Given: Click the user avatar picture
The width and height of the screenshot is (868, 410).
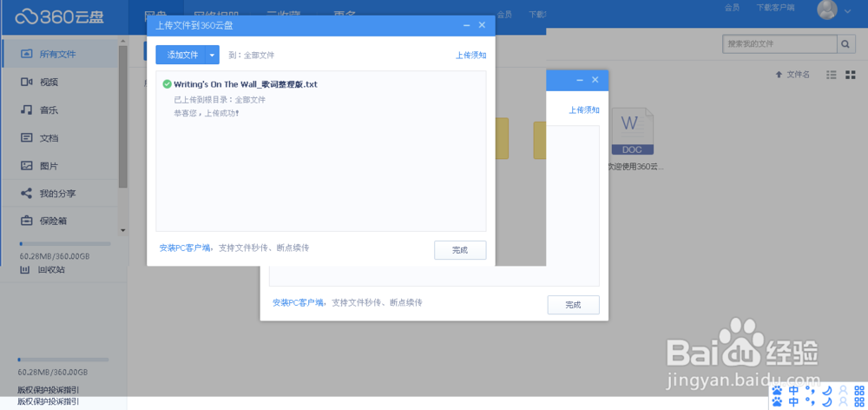Looking at the screenshot, I should [827, 10].
